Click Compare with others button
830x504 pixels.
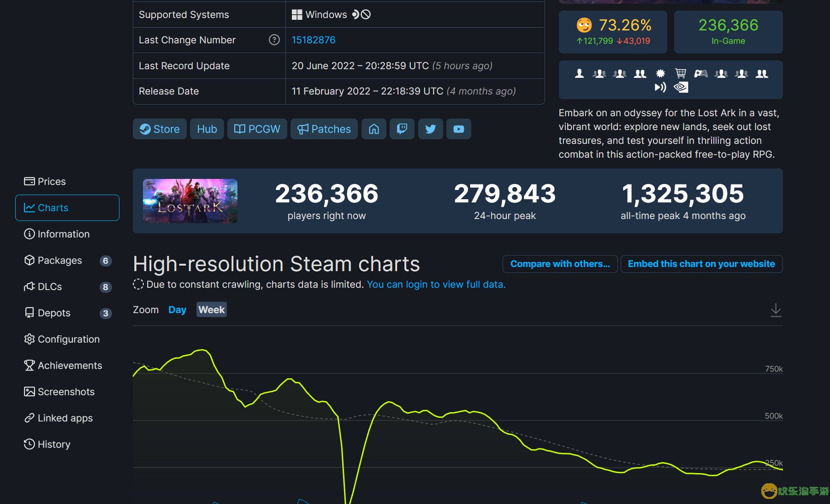560,264
